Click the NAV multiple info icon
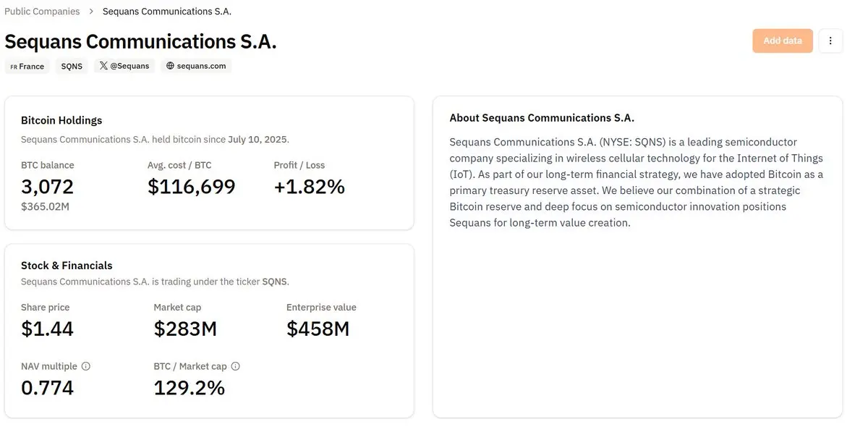Screen dimensions: 868x427 [86, 366]
